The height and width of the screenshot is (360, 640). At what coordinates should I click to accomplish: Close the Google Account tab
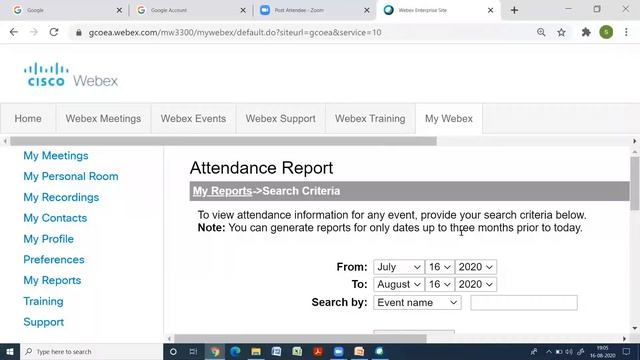tap(243, 10)
